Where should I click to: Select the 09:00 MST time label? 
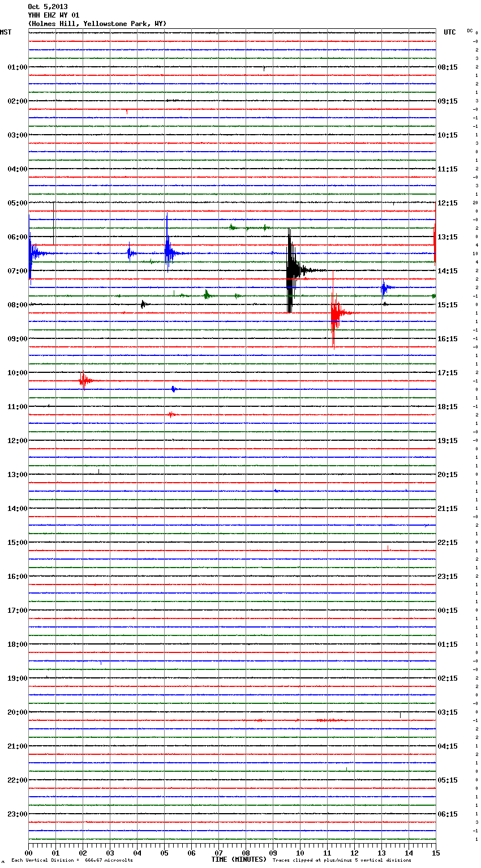coord(18,339)
